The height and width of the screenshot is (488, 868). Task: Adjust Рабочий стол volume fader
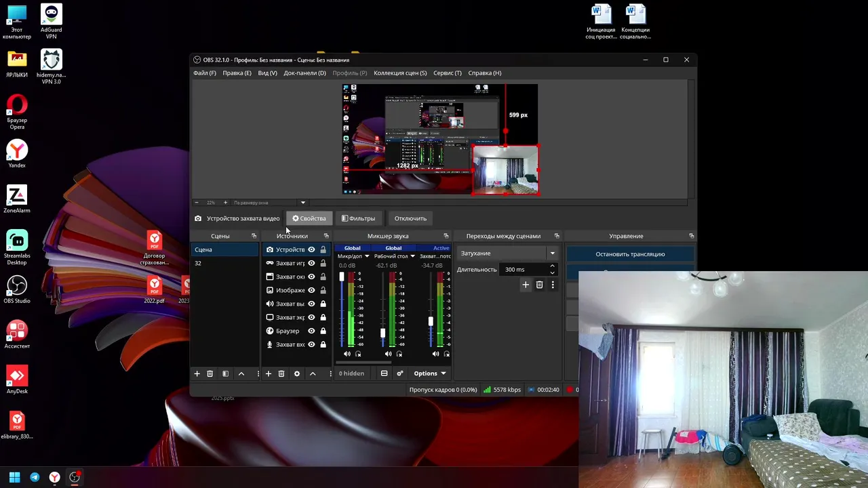click(383, 333)
